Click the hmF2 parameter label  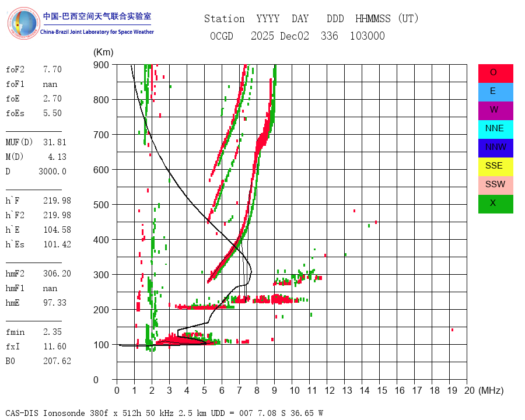(15, 274)
